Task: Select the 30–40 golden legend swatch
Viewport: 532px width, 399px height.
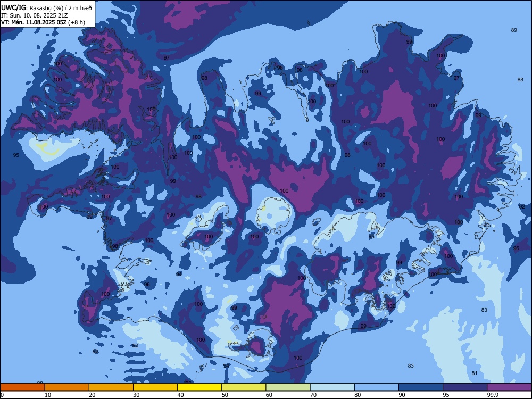Action: (155, 387)
